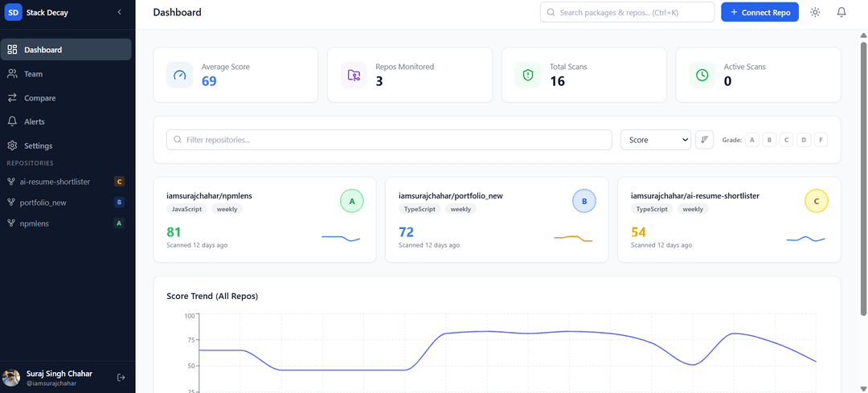
Task: Click the logout icon next to the user name
Action: pyautogui.click(x=121, y=378)
